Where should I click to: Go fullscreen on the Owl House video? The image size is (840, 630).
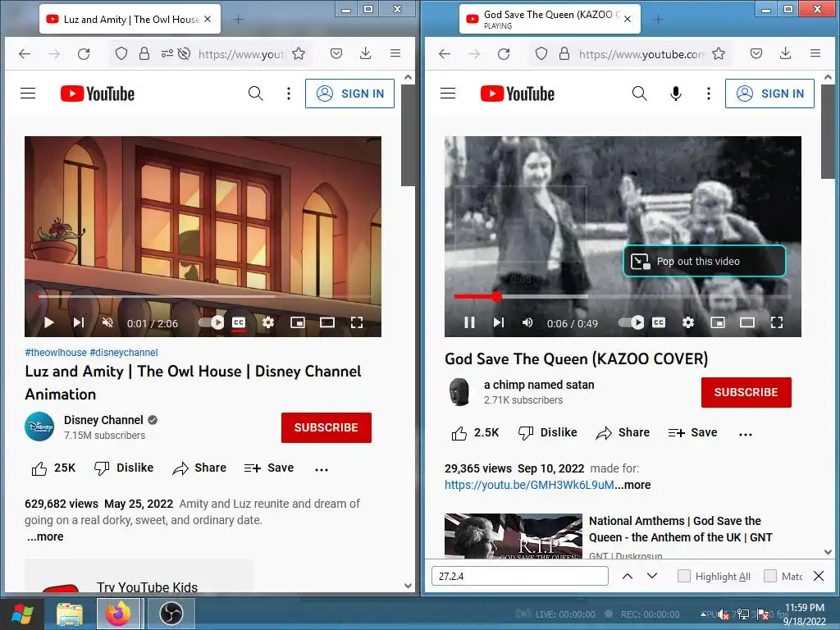[357, 322]
